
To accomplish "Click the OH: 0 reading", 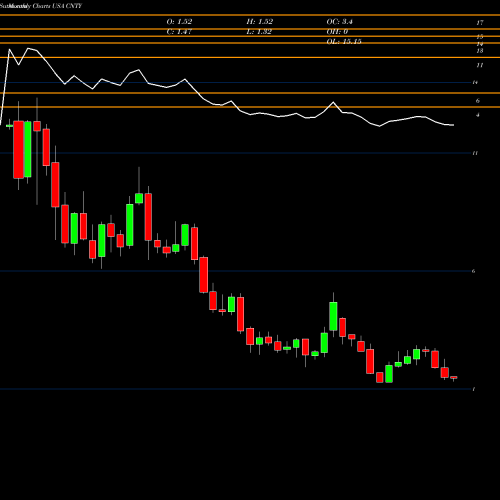I will pyautogui.click(x=337, y=32).
